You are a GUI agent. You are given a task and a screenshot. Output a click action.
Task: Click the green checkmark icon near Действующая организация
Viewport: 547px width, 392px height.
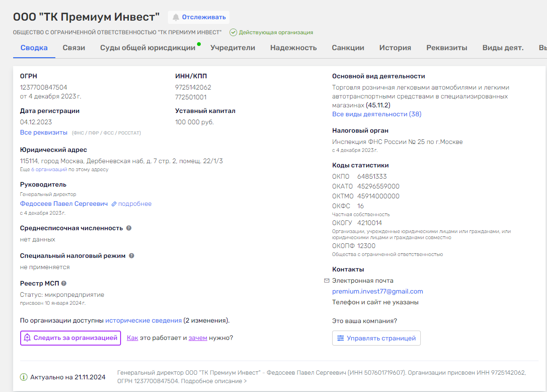tap(233, 32)
